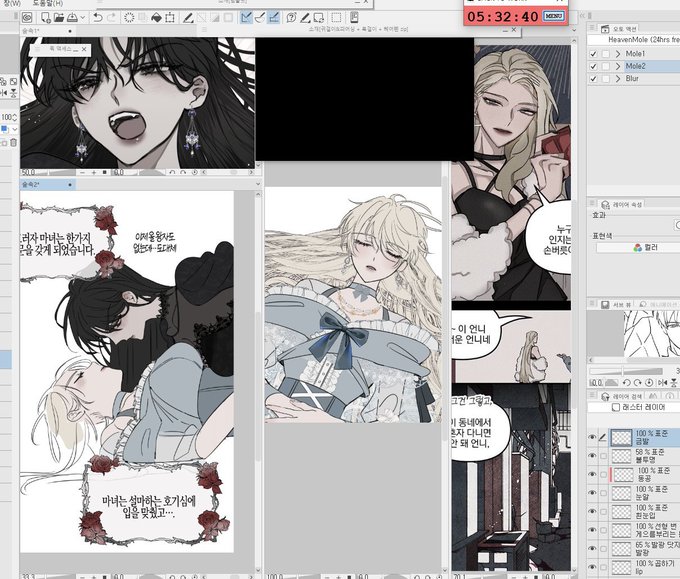Click the dashed selection border icon
The height and width of the screenshot is (579, 680).
(336, 18)
